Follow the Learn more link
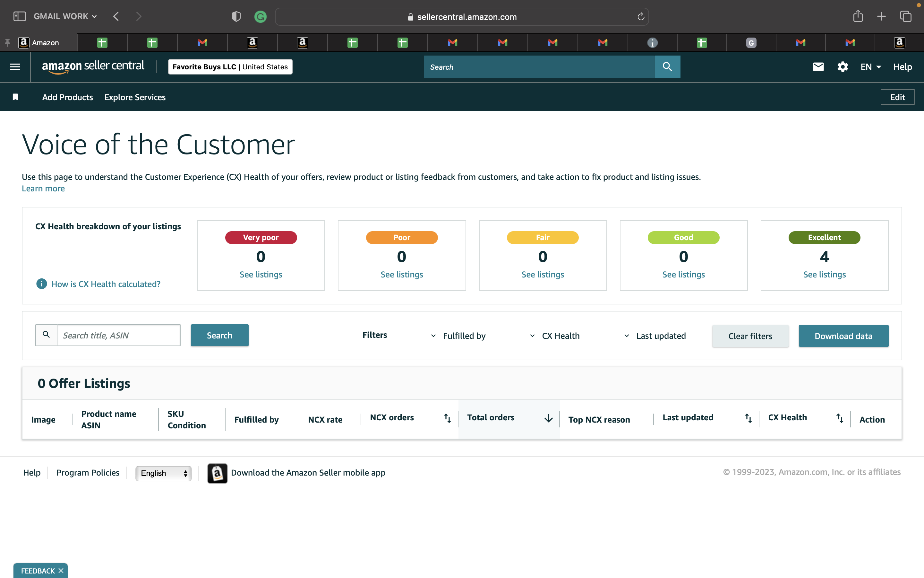924x578 pixels. pyautogui.click(x=43, y=188)
